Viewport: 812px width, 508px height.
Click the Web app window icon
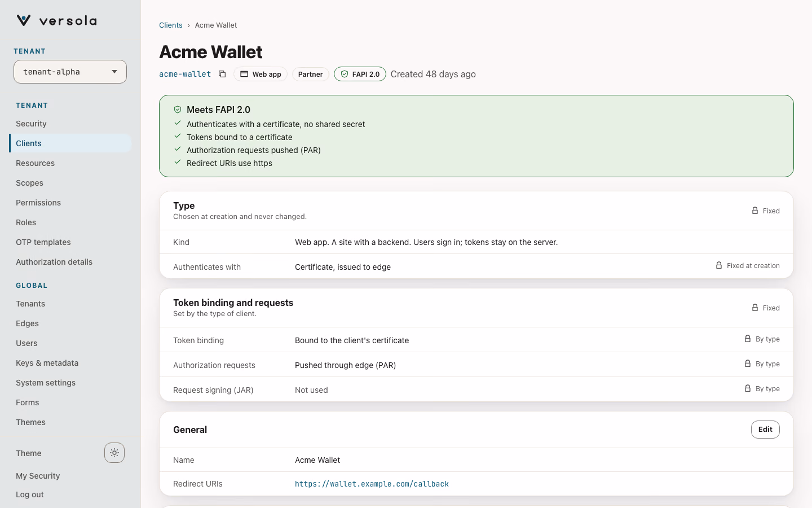(x=244, y=74)
